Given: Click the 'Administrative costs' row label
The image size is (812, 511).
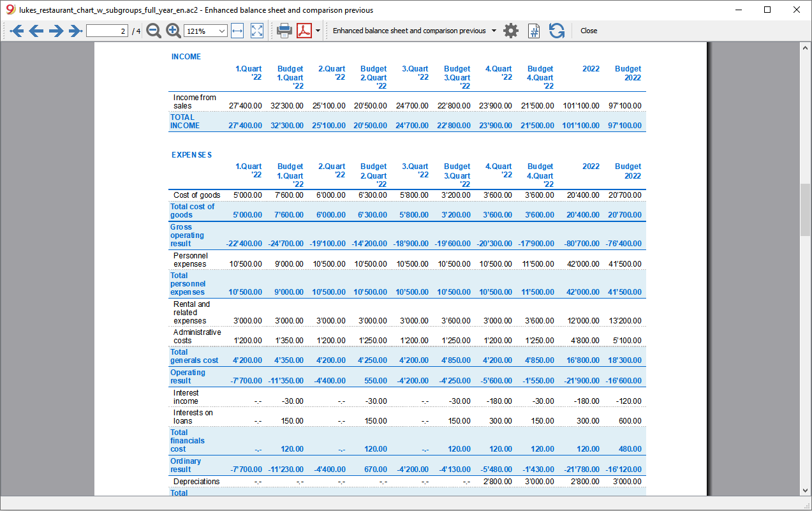Looking at the screenshot, I should pos(197,336).
